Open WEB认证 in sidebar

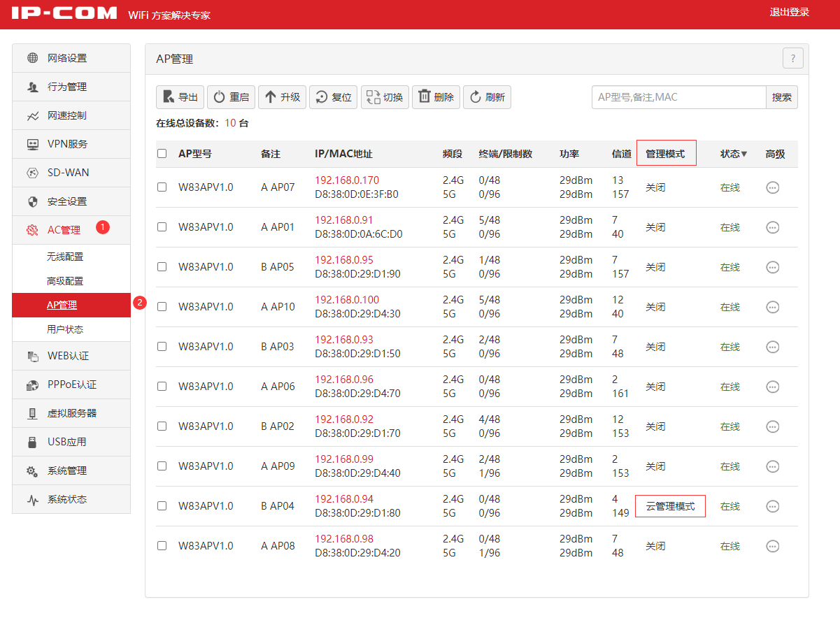click(71, 356)
